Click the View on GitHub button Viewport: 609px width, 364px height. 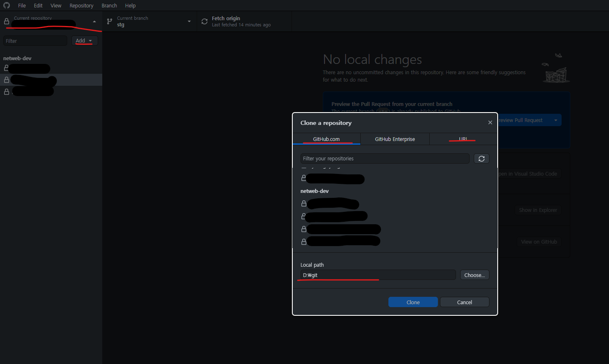pos(539,242)
